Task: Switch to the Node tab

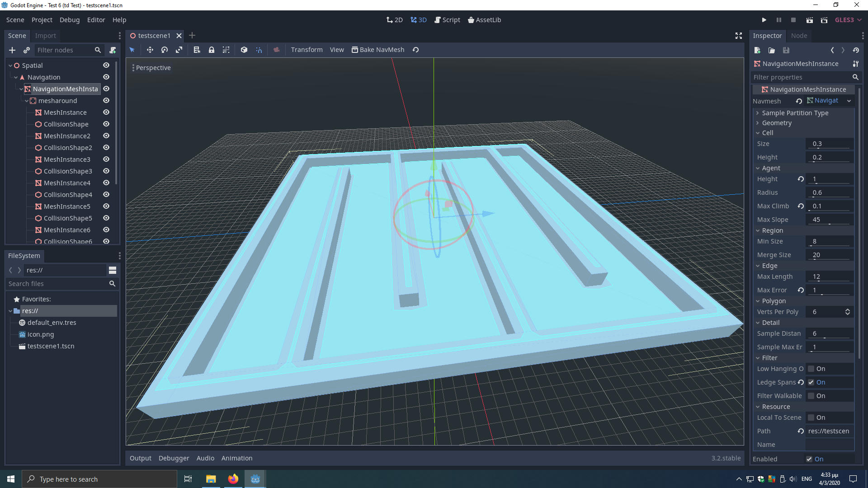Action: (x=799, y=36)
